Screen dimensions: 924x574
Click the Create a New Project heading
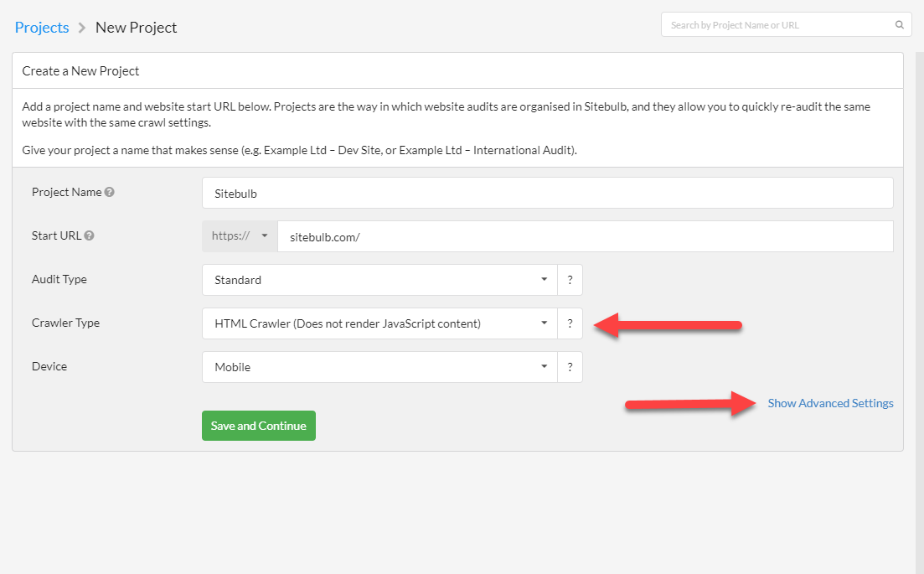(x=80, y=70)
